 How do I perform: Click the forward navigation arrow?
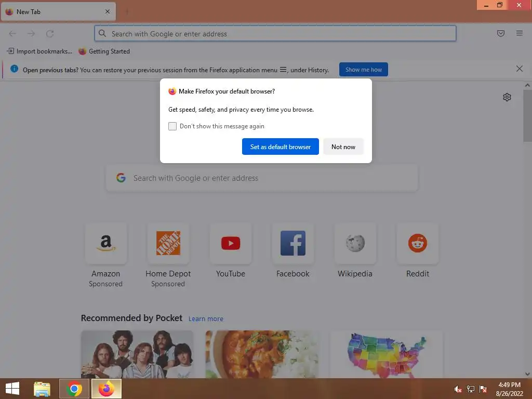pyautogui.click(x=31, y=34)
